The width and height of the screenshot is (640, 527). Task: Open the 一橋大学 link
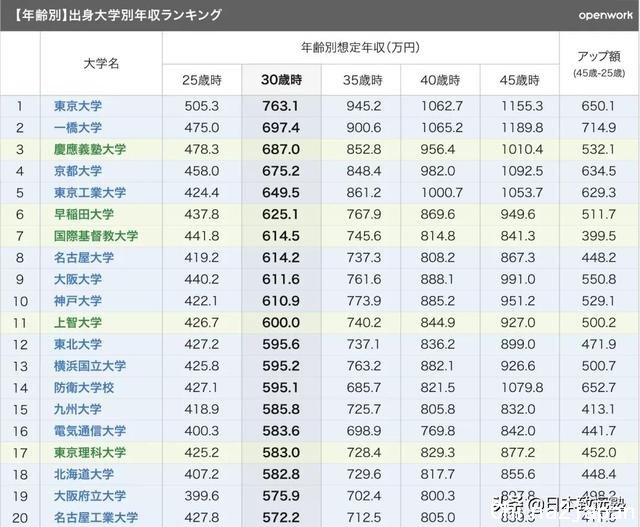(x=78, y=128)
